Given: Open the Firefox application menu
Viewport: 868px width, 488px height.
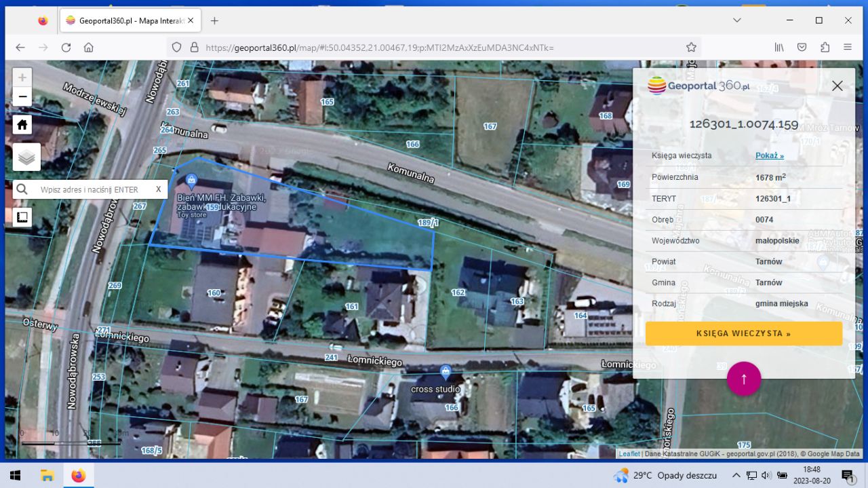Looking at the screenshot, I should tap(848, 48).
